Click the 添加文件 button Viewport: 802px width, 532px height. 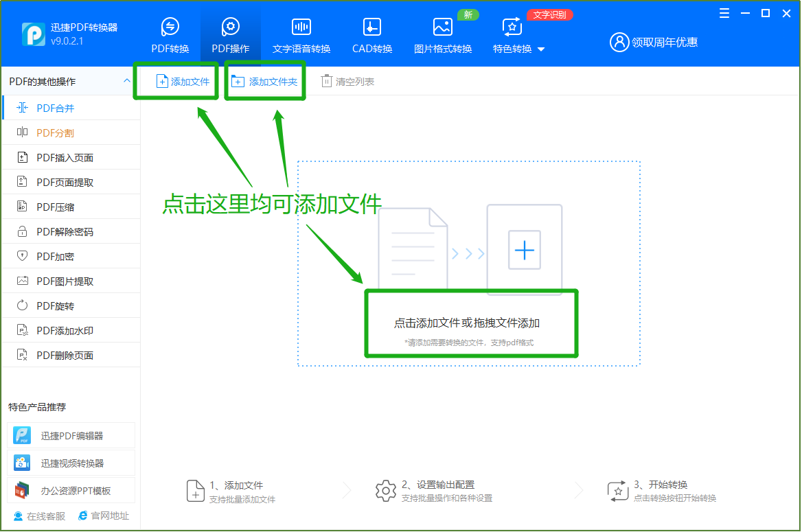point(183,82)
